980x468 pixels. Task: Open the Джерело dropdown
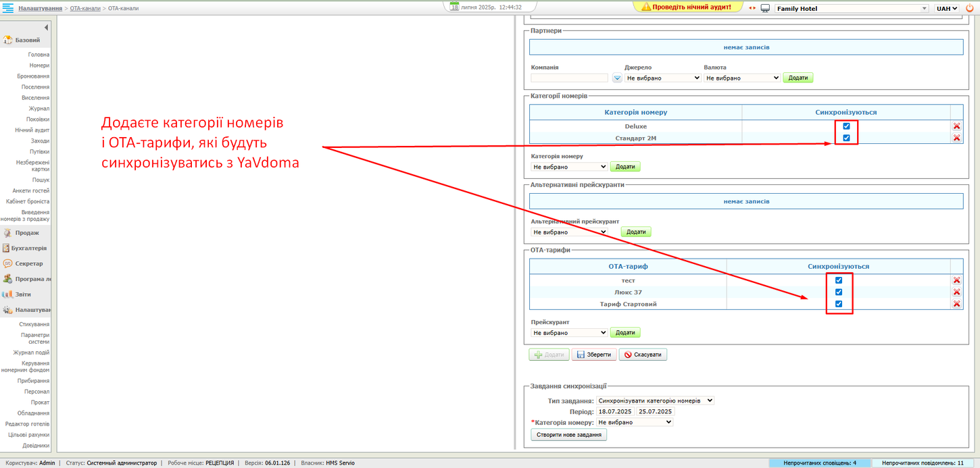tap(662, 78)
